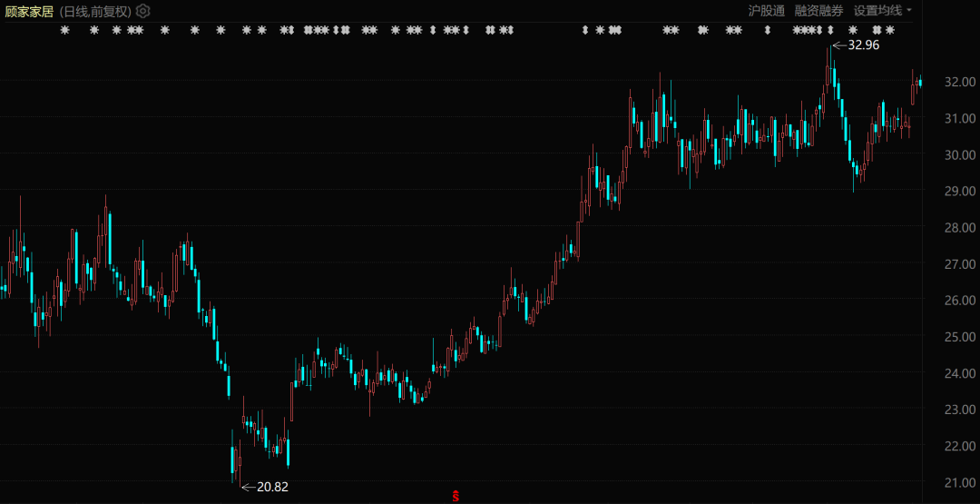The height and width of the screenshot is (504, 980).
Task: Open chart settings gear icon beside 前复权
Action: point(143,11)
